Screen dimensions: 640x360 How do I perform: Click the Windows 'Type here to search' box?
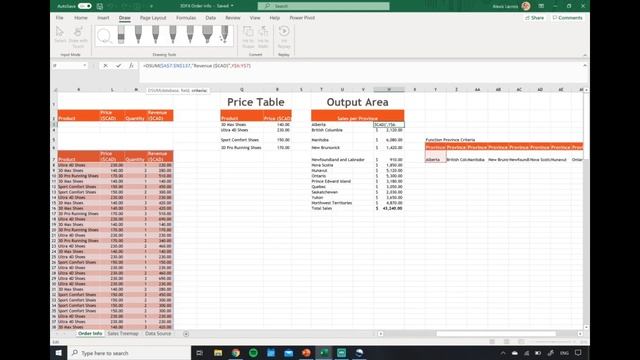129,353
